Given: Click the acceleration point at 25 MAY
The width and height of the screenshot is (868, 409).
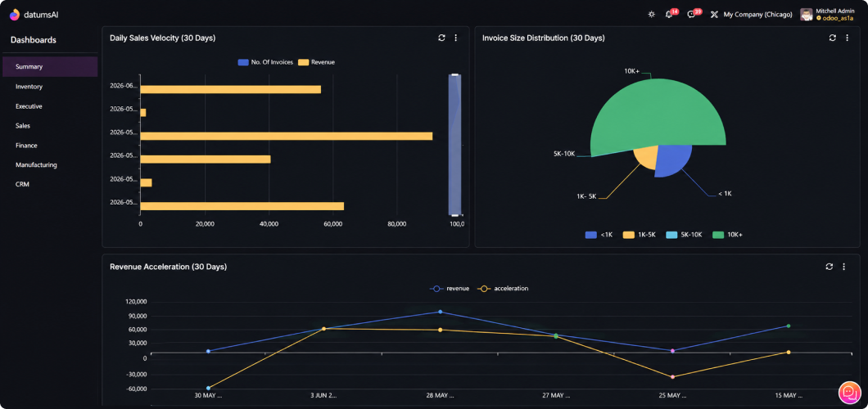Looking at the screenshot, I should 672,377.
